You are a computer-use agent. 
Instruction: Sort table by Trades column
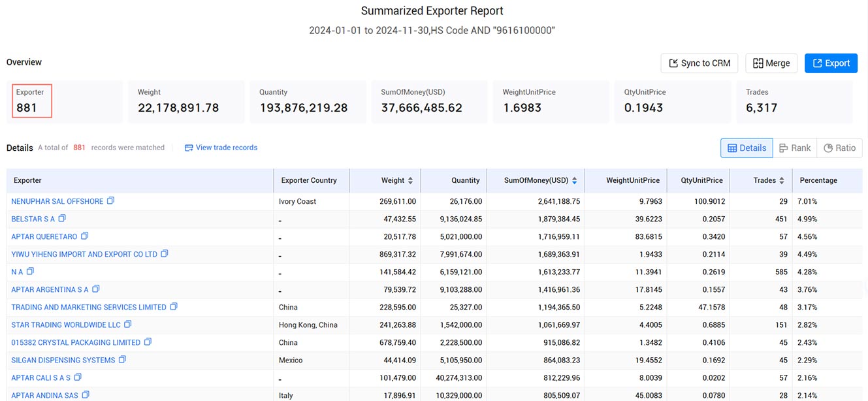tap(782, 181)
